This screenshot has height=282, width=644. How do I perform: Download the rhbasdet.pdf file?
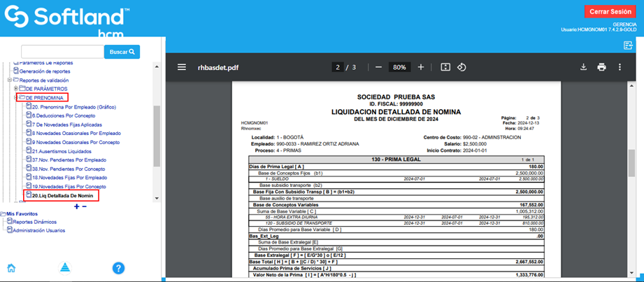click(582, 67)
